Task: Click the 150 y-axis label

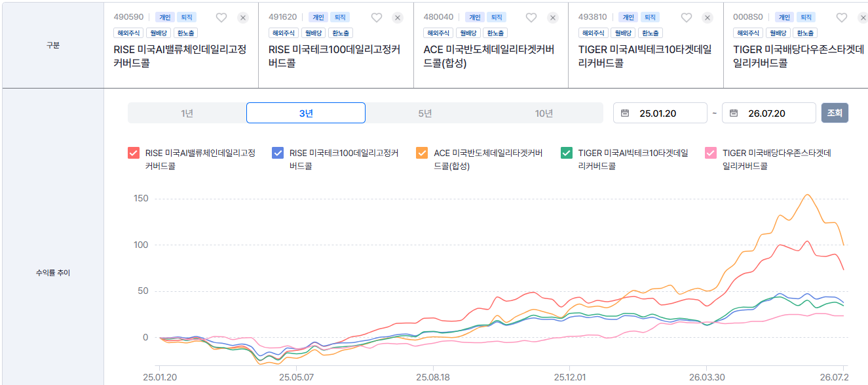Action: tap(141, 199)
